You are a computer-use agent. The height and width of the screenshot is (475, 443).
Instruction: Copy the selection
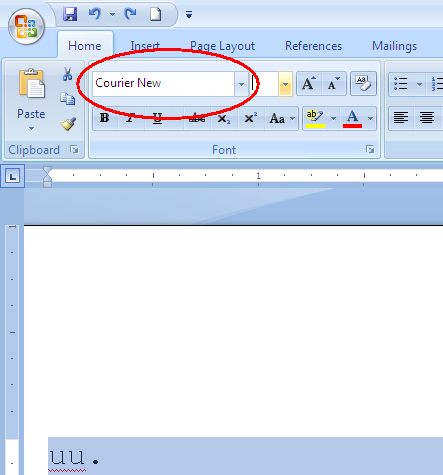tap(68, 99)
